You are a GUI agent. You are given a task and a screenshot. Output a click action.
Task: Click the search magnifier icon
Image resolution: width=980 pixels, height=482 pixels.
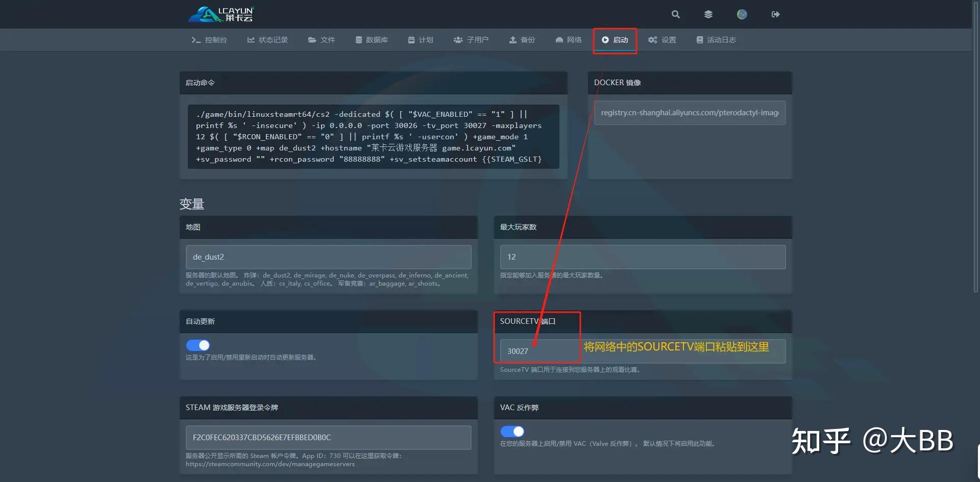(675, 14)
